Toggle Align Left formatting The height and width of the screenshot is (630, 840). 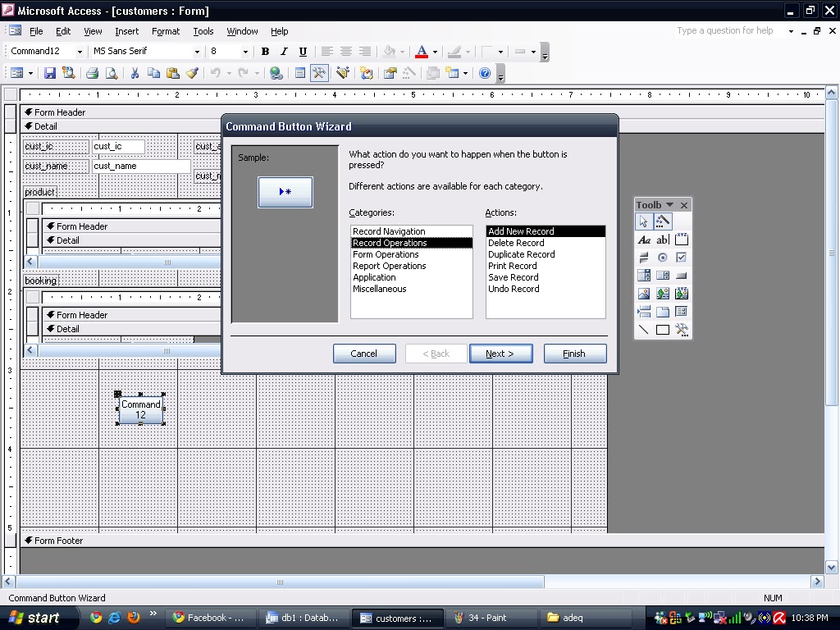coord(326,52)
